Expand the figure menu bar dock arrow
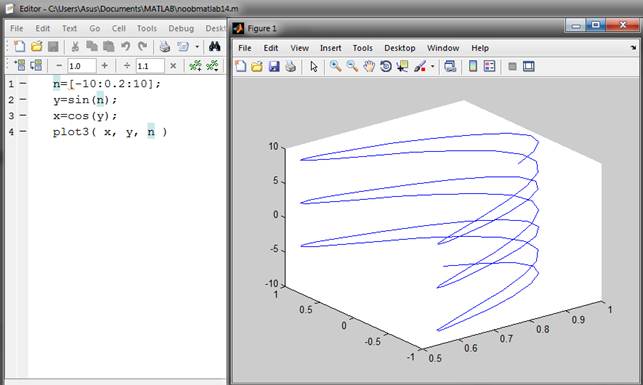This screenshot has width=643, height=385. (633, 48)
